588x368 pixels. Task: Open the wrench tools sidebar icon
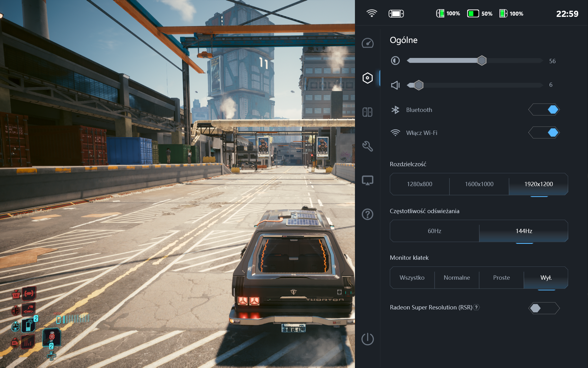click(367, 146)
